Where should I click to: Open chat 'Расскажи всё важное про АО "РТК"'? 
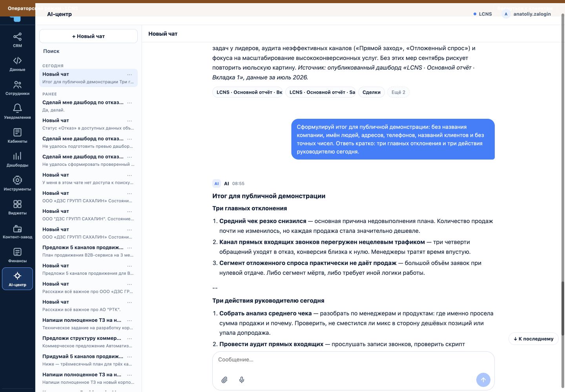(88, 306)
